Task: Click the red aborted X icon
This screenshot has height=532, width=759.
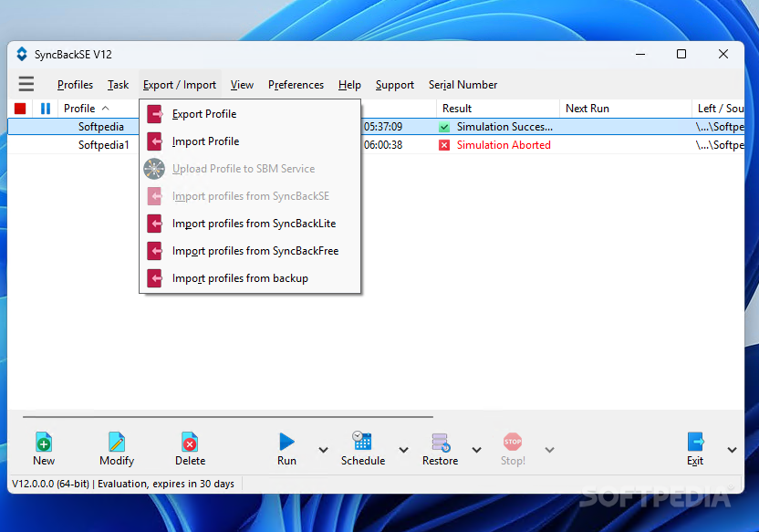Action: click(x=444, y=145)
